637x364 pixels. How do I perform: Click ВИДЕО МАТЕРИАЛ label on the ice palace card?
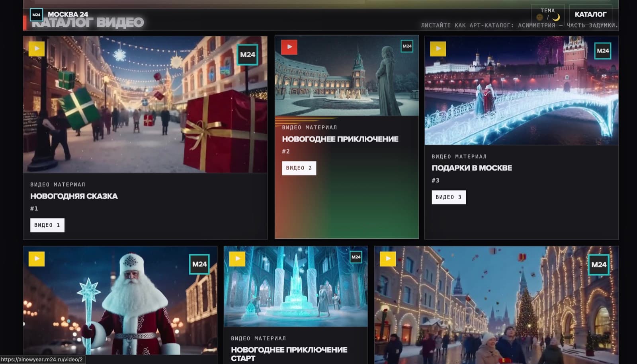tap(258, 339)
